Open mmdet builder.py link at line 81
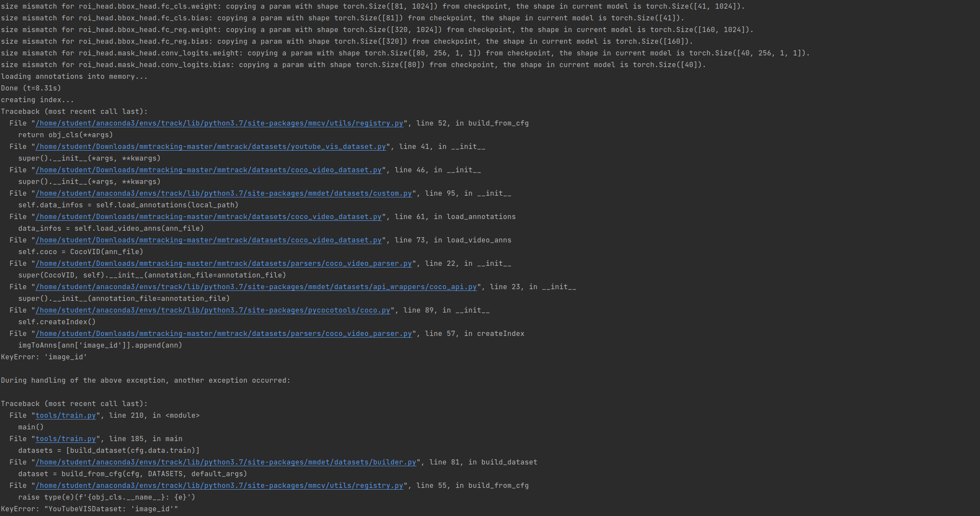 226,462
